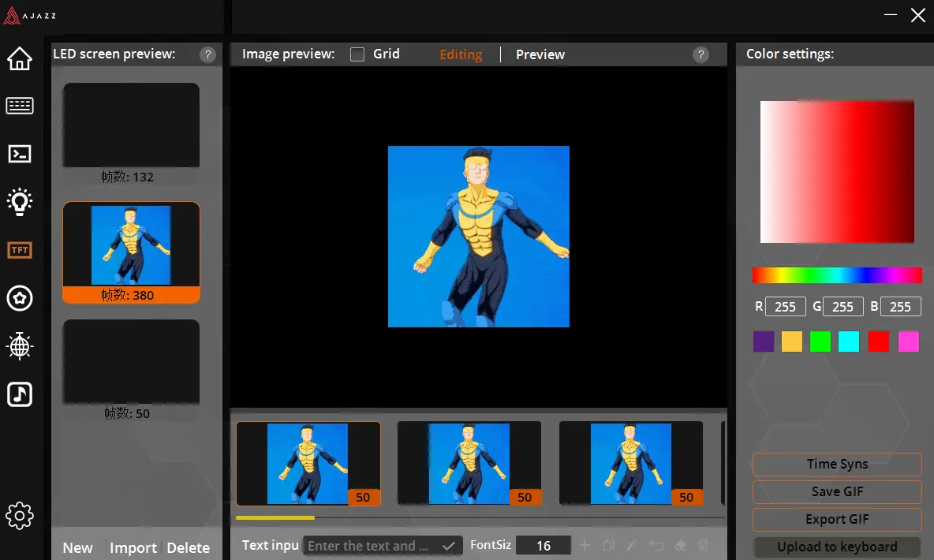Select LED preview with 50 frames
934x560 pixels.
coord(131,370)
